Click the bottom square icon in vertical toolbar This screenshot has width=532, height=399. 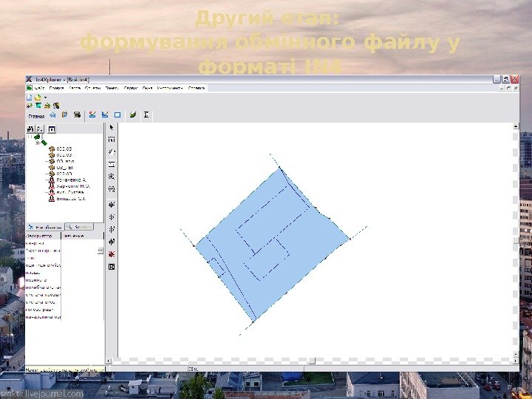(112, 267)
